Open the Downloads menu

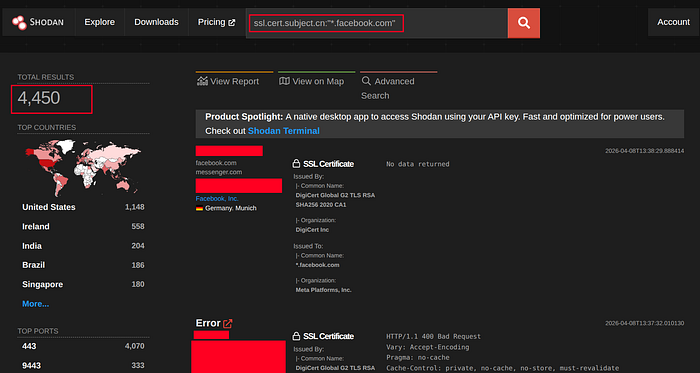pos(156,22)
